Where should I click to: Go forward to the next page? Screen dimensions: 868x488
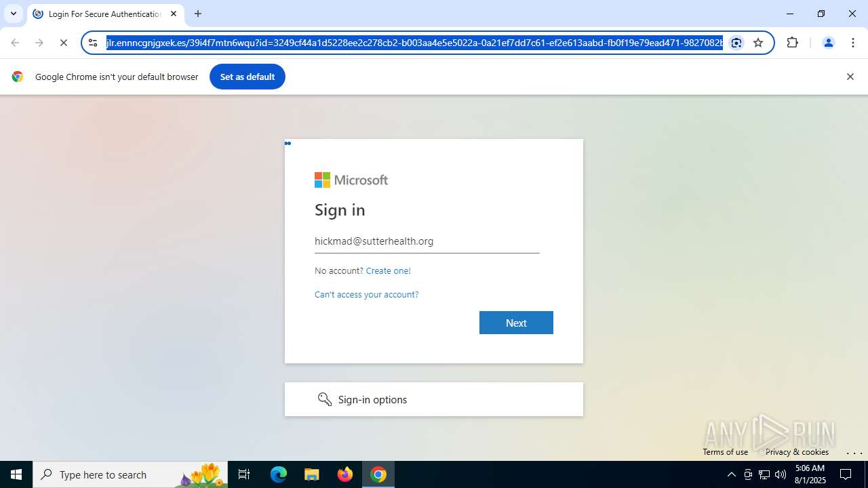pos(39,43)
